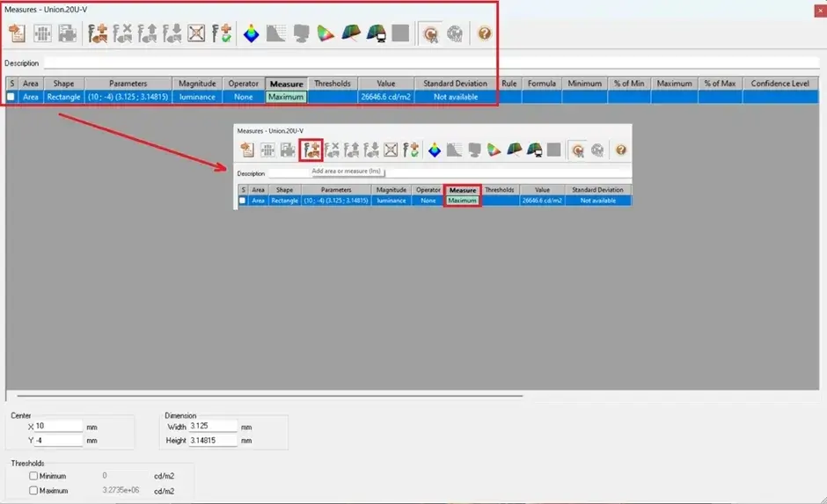The height and width of the screenshot is (504, 827).
Task: Click the Center X input field
Action: click(x=59, y=426)
